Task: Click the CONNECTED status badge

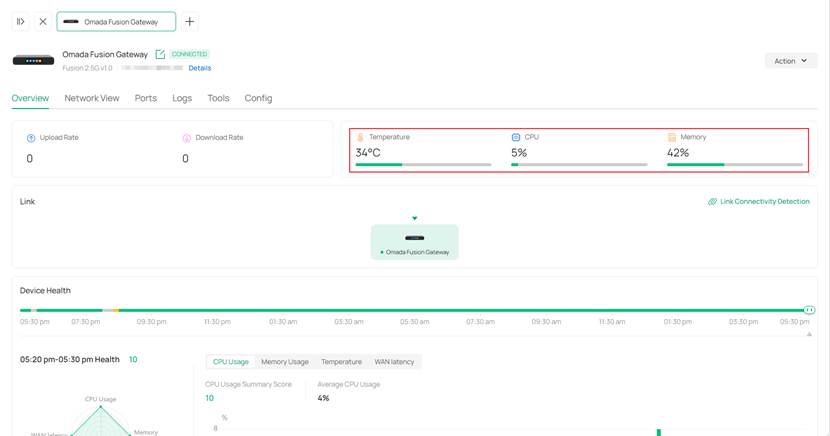Action: [190, 54]
